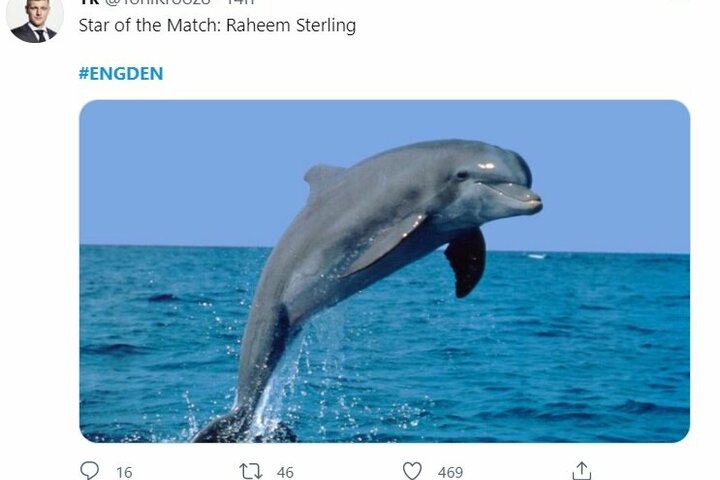Click the author's bold display name
This screenshot has height=480, width=720.
tap(89, 2)
